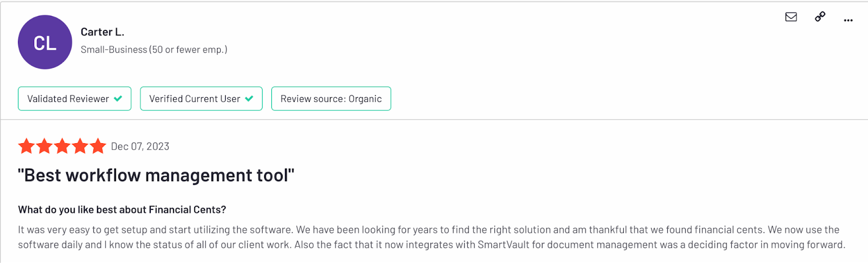This screenshot has height=263, width=868.
Task: Click the green check in Verified Current User
Action: [x=249, y=99]
